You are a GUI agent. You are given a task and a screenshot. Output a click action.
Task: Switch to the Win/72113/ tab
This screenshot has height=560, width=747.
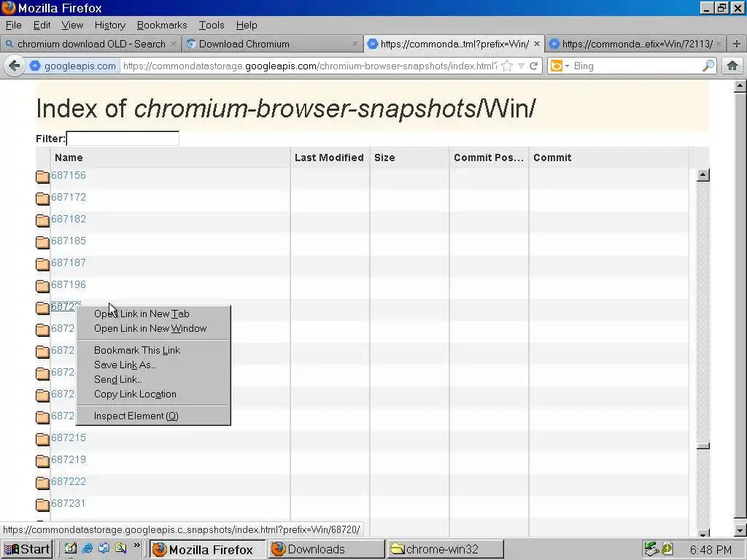point(636,44)
